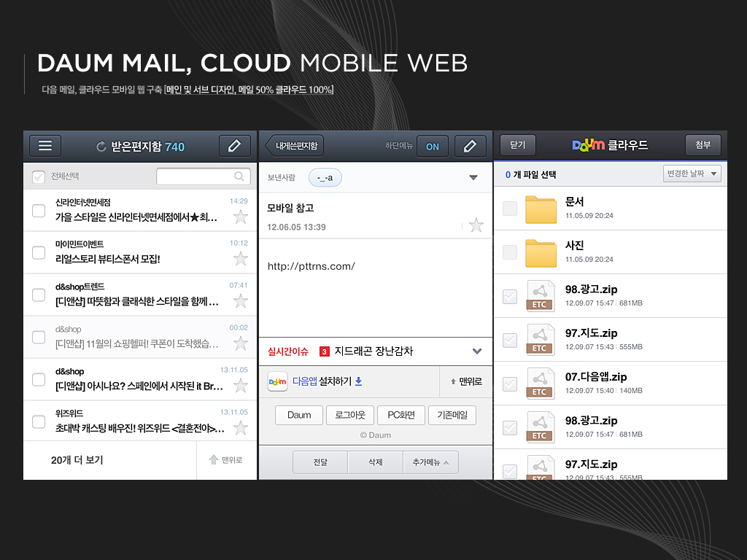Screen dimensions: 747x560
Task: Tap the 삭제 delete button
Action: 376,462
